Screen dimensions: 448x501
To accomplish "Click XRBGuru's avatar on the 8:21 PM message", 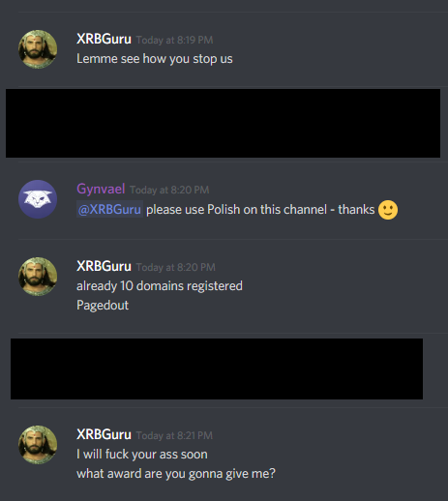I will pyautogui.click(x=38, y=445).
